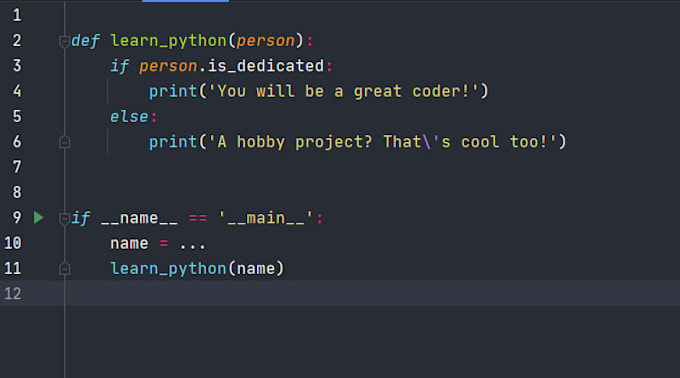Click line number 8 in the gutter
Screen dimensions: 680x378
click(x=17, y=192)
